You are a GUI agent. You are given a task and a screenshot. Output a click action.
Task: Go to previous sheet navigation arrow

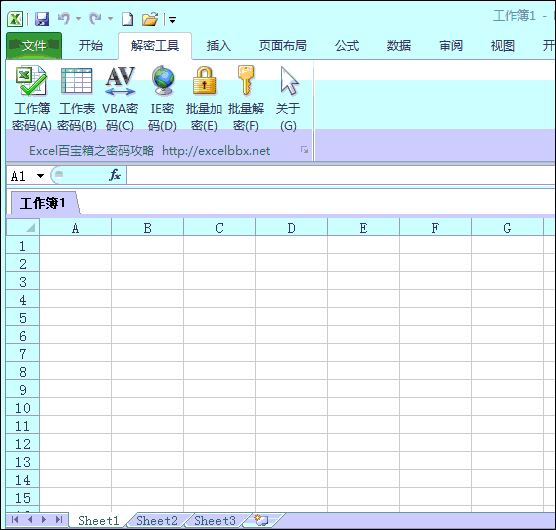click(x=30, y=520)
